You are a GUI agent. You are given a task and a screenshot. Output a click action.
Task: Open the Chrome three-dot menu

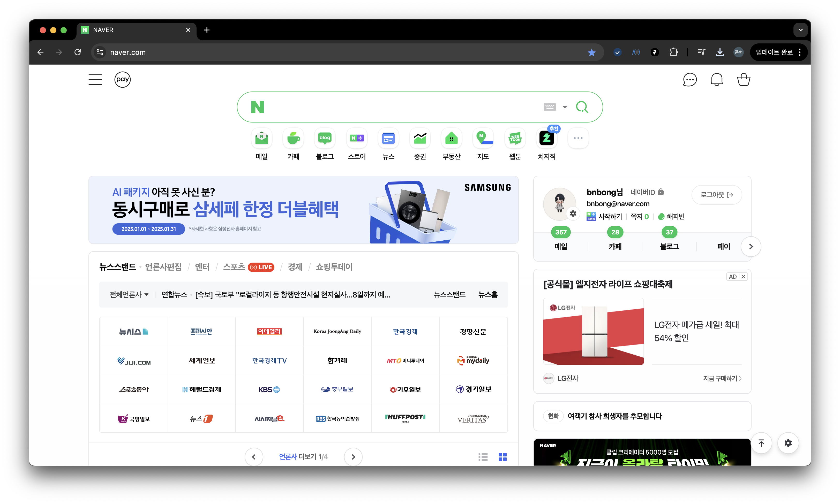[x=800, y=52]
